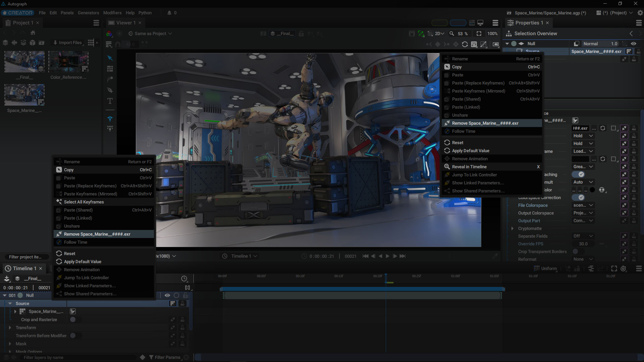Click the settings gear icon at top right
Screen dimensions: 644x362
(640, 13)
